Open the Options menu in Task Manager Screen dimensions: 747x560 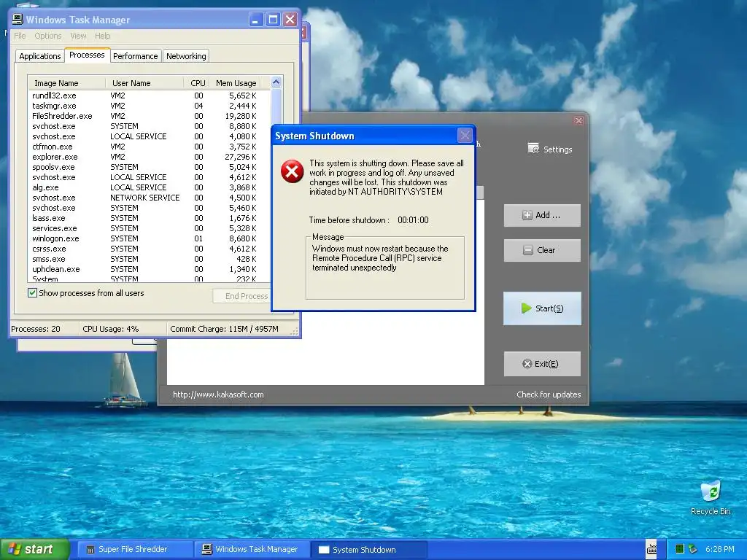tap(48, 36)
